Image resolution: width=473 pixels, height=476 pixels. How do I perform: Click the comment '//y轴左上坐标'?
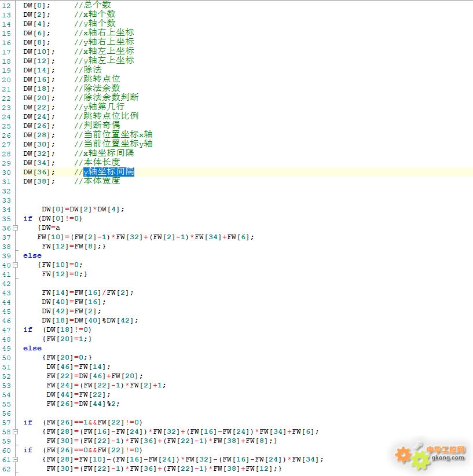click(104, 60)
